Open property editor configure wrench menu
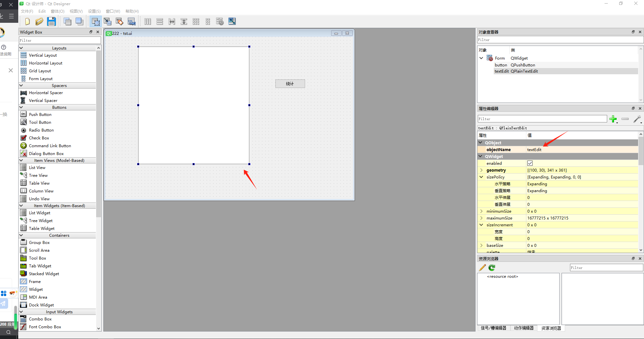The height and width of the screenshot is (339, 644). point(637,119)
